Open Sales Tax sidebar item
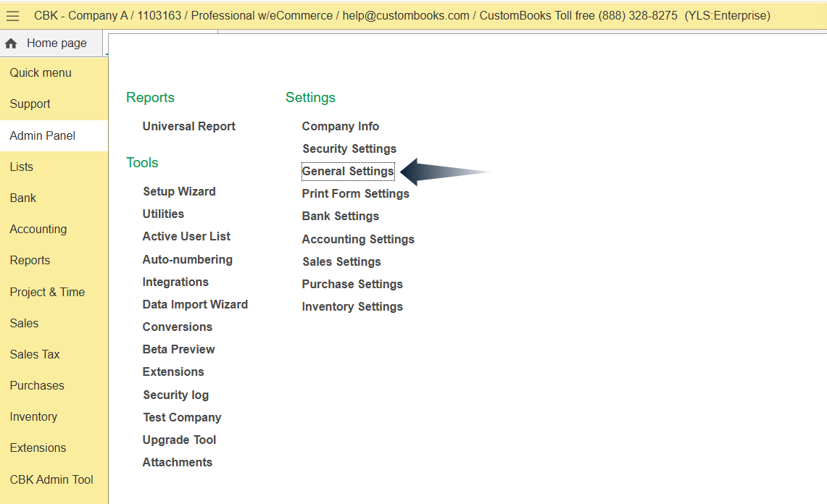Screen dimensions: 827x504 pos(35,354)
